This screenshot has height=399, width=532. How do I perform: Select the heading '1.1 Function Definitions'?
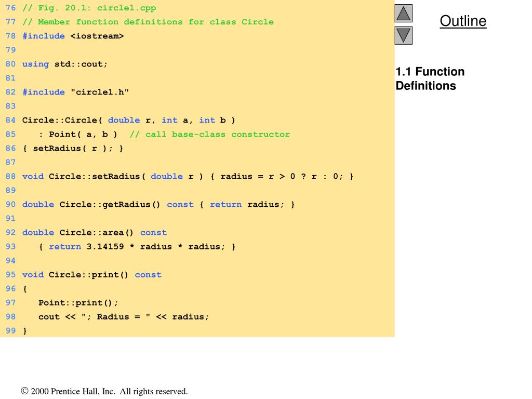click(430, 78)
